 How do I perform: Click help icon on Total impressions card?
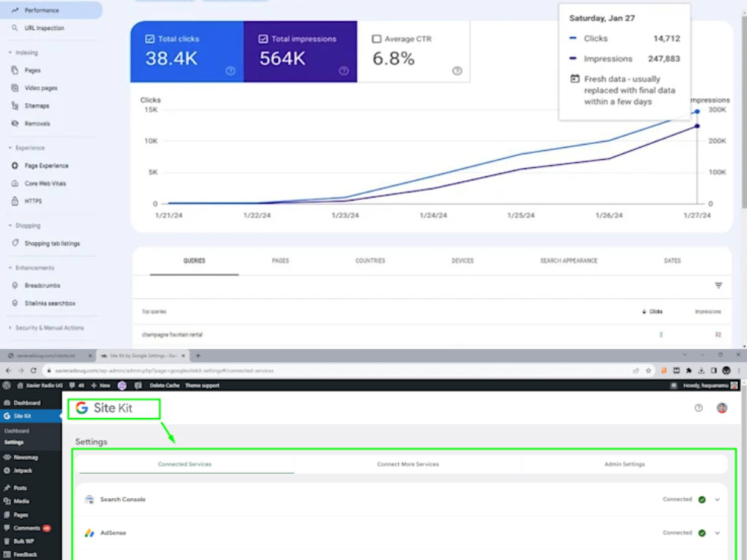tap(344, 71)
